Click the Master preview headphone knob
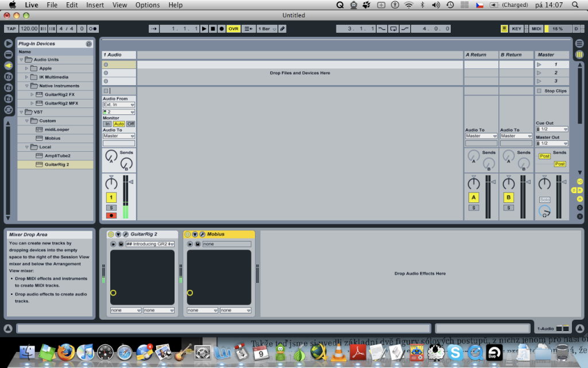The image size is (588, 368). click(x=544, y=212)
